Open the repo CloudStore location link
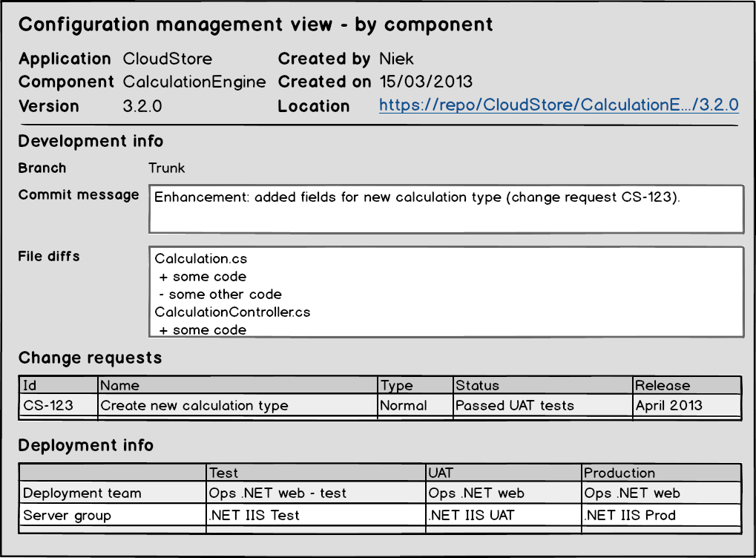Image resolution: width=756 pixels, height=558 pixels. 559,105
